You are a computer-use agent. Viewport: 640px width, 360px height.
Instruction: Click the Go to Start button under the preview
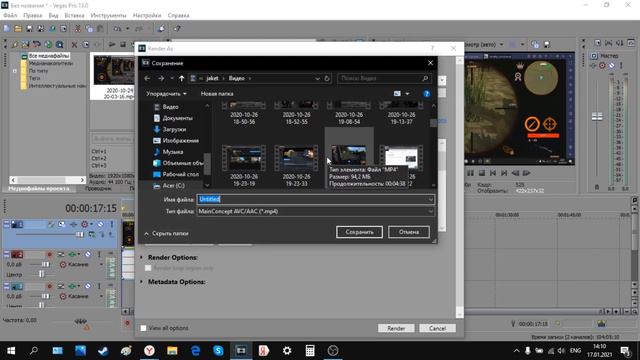coord(493,173)
